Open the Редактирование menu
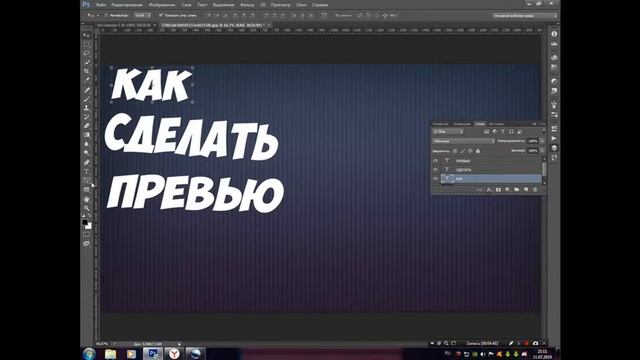This screenshot has height=360, width=640. (x=127, y=5)
